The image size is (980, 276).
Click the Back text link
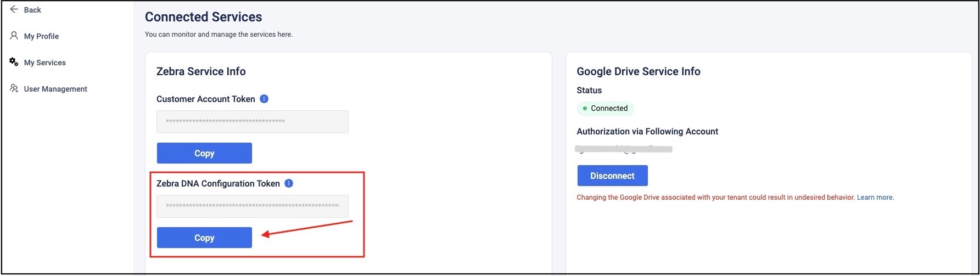(x=32, y=10)
